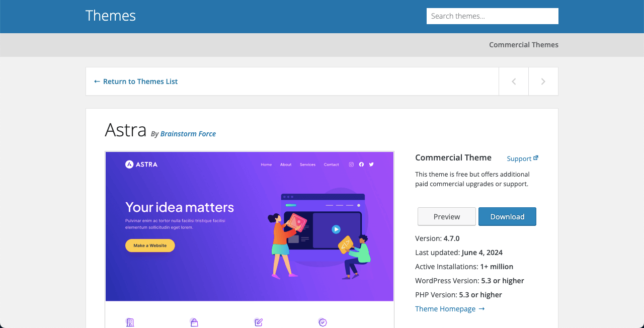This screenshot has height=328, width=644.
Task: Click the building icon below the preview
Action: [130, 322]
